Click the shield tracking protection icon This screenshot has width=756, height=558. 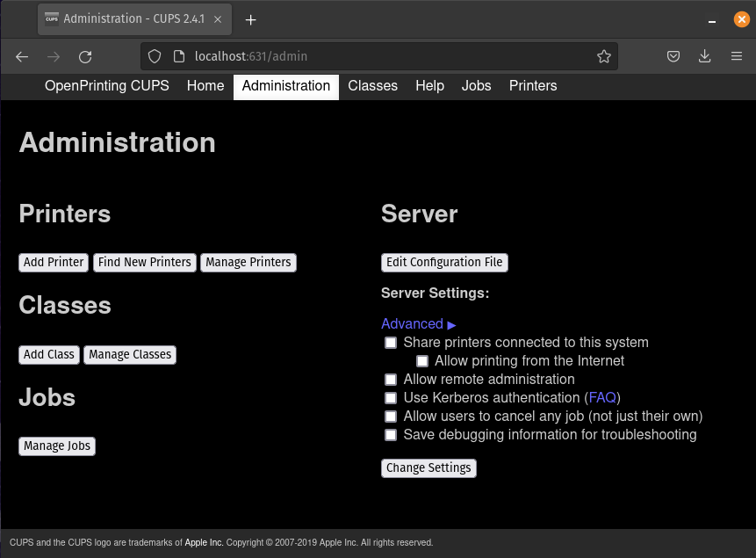coord(155,56)
